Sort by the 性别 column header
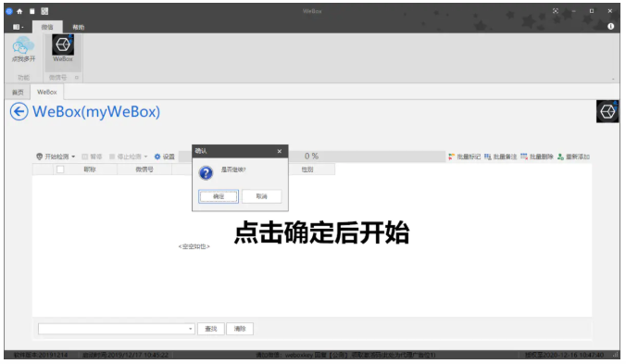This screenshot has width=626, height=364. point(307,169)
